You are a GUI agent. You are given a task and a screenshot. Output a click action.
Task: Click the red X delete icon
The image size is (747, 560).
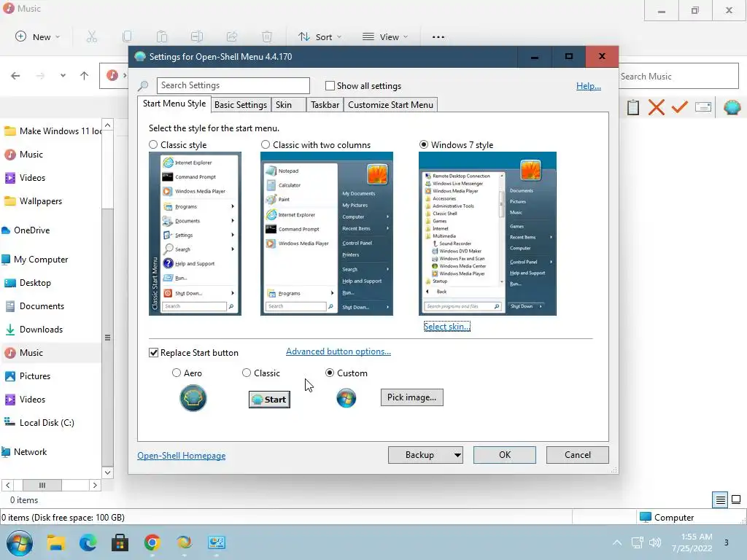coord(657,107)
